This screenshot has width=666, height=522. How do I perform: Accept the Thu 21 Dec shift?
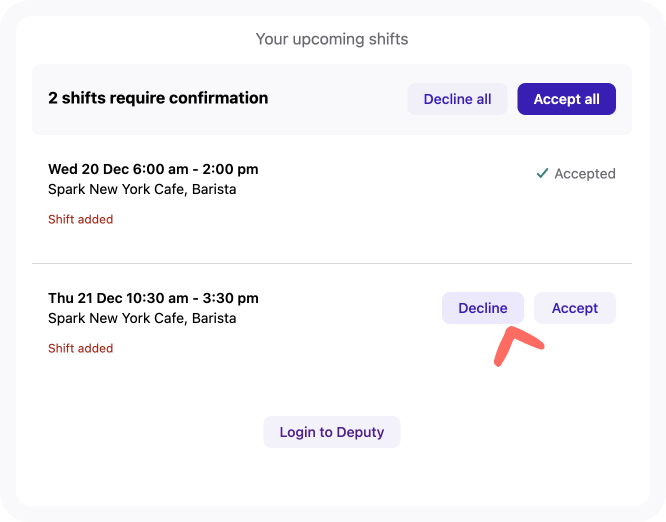[x=575, y=308]
